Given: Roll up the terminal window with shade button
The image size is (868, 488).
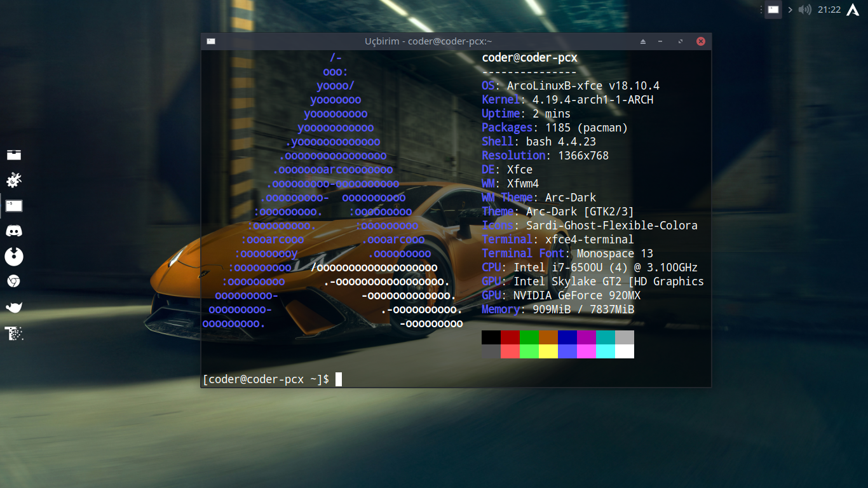Looking at the screenshot, I should 643,41.
